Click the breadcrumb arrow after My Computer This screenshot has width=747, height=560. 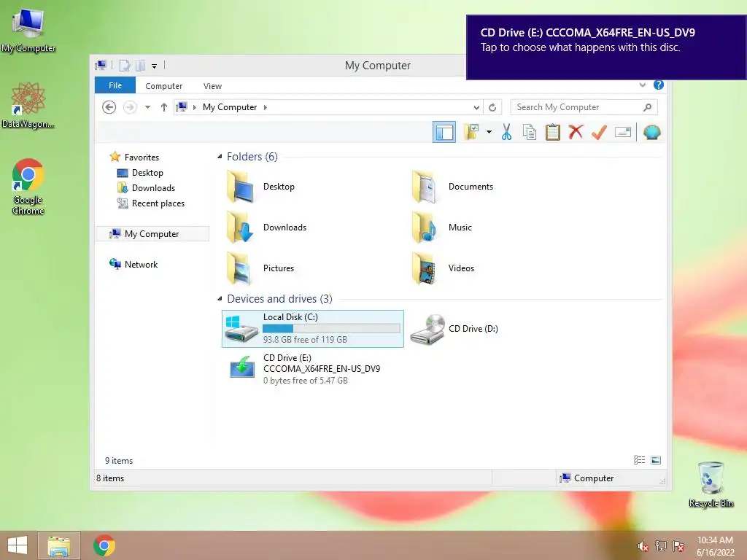[x=266, y=108]
